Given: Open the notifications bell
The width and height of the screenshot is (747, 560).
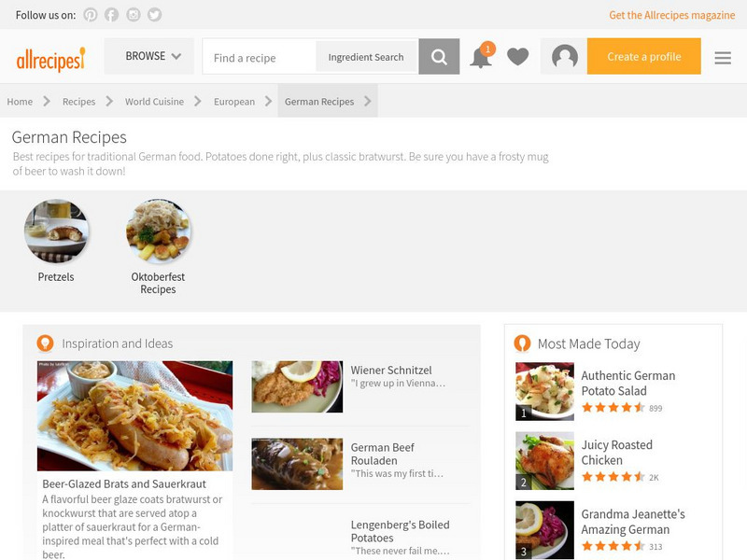Looking at the screenshot, I should tap(480, 57).
